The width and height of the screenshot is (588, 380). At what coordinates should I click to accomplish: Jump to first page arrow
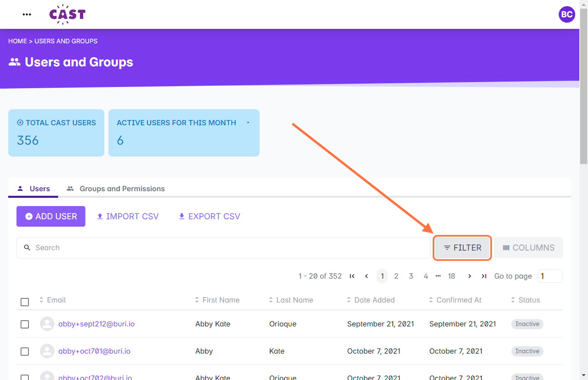click(352, 276)
